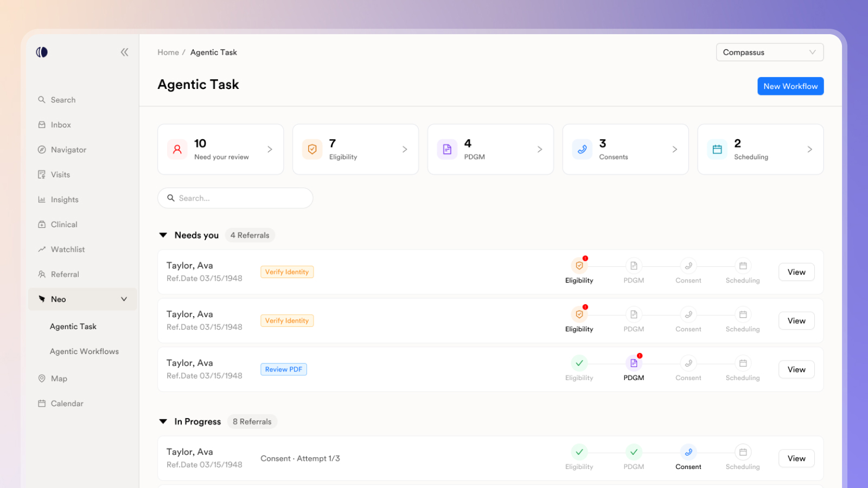
Task: Click Eligibility alert step icon in first Taylor row
Action: pyautogui.click(x=579, y=266)
